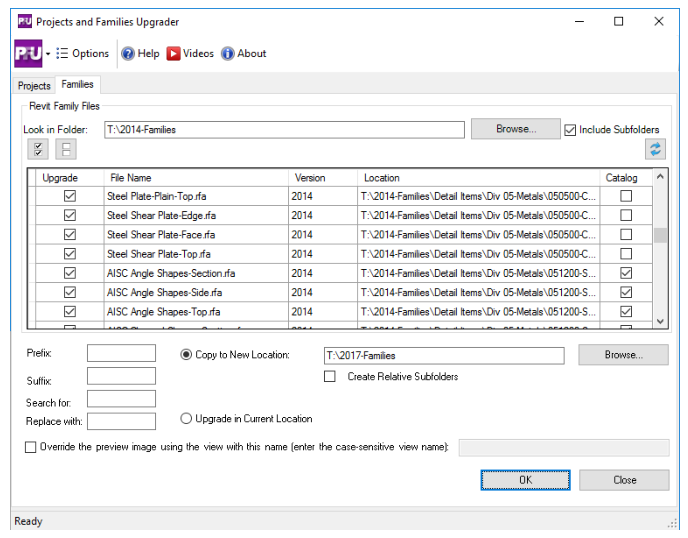Select the Families tab
The image size is (688, 538).
[x=78, y=84]
